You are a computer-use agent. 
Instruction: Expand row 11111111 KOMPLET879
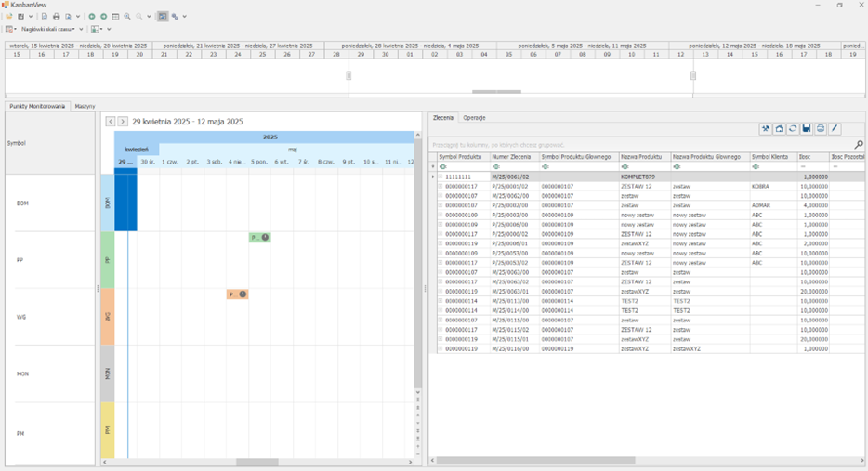click(x=441, y=177)
